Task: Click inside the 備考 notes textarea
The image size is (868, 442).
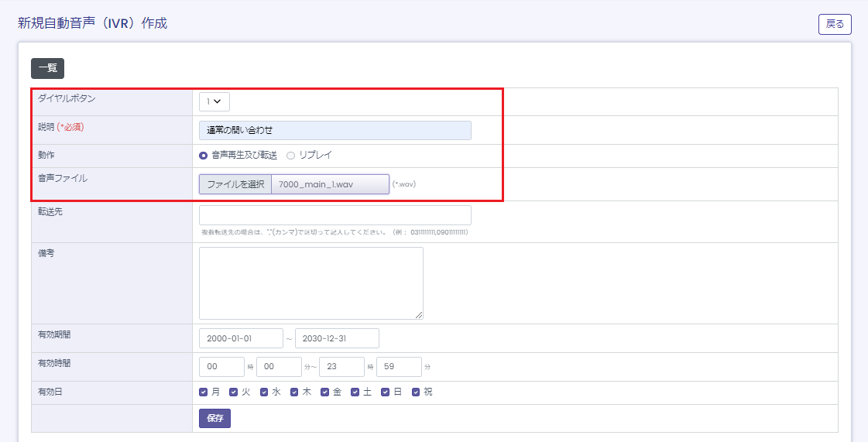Action: (x=310, y=283)
